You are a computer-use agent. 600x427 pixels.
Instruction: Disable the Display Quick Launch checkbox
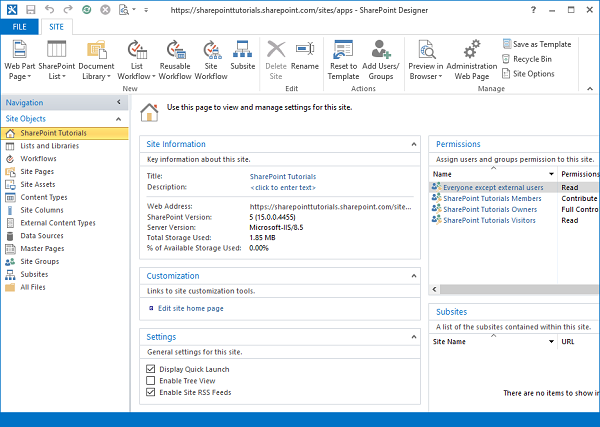(x=151, y=368)
